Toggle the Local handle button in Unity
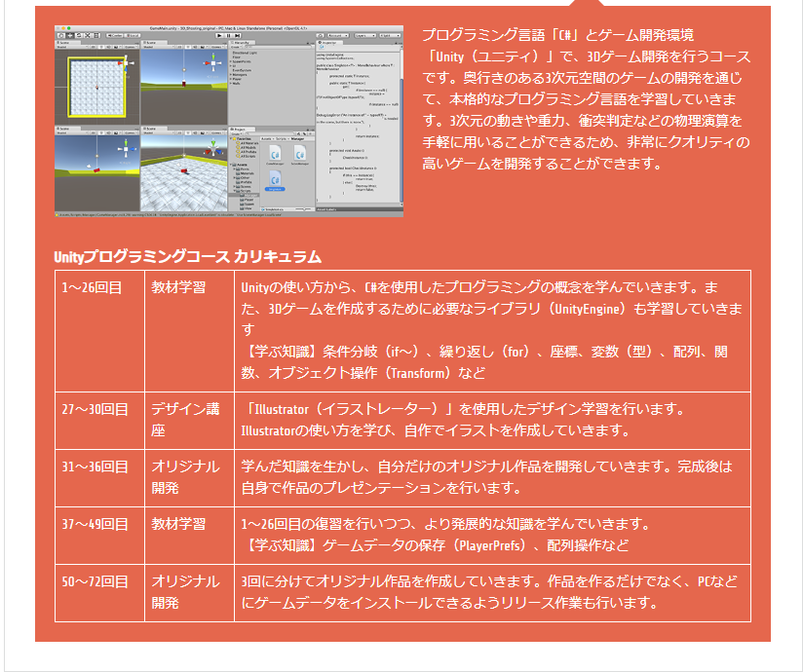This screenshot has height=672, width=803. point(133,35)
